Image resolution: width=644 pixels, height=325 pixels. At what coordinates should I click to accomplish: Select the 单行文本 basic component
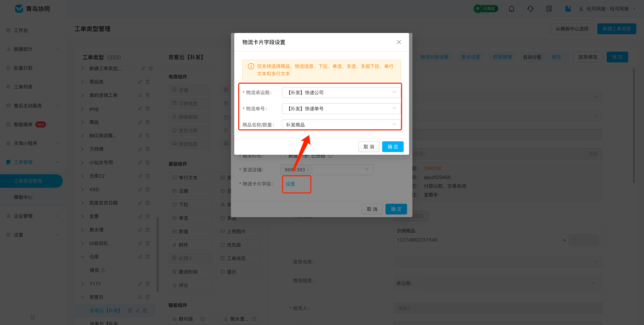point(190,178)
